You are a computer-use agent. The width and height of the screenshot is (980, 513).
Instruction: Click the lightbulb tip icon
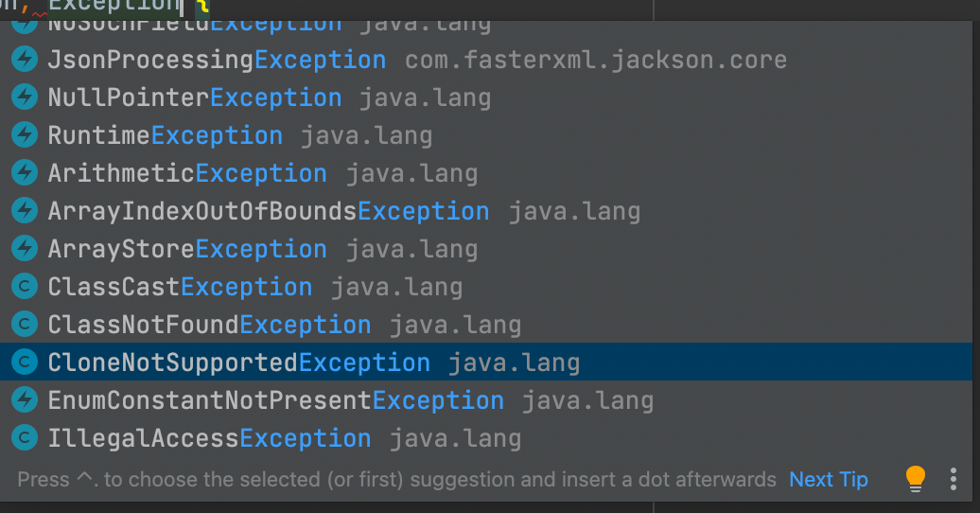coord(915,479)
